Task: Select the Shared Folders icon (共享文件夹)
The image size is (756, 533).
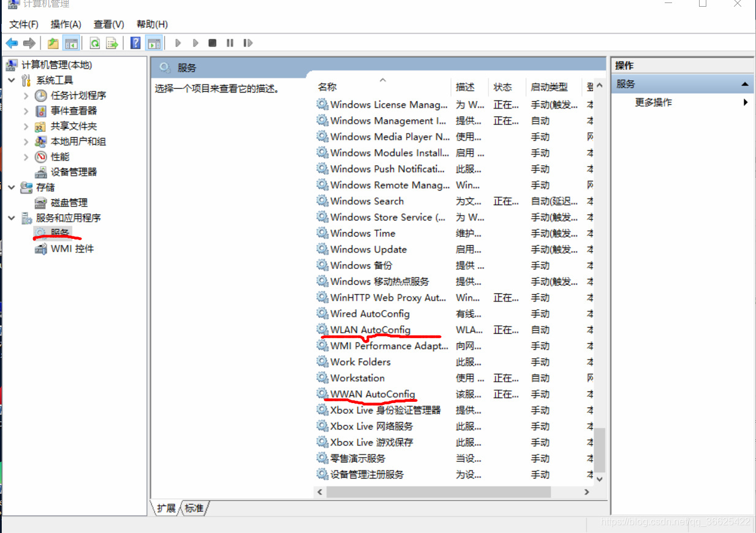Action: (x=40, y=126)
